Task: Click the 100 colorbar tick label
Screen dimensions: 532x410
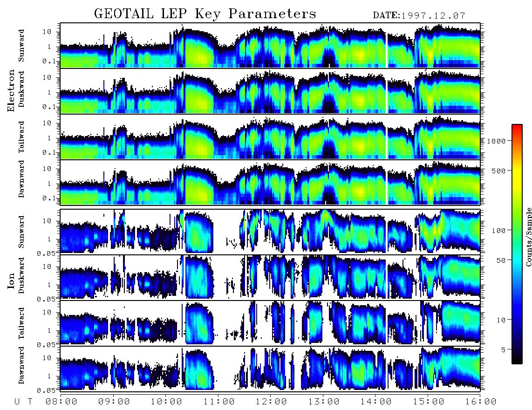Action: (x=498, y=231)
